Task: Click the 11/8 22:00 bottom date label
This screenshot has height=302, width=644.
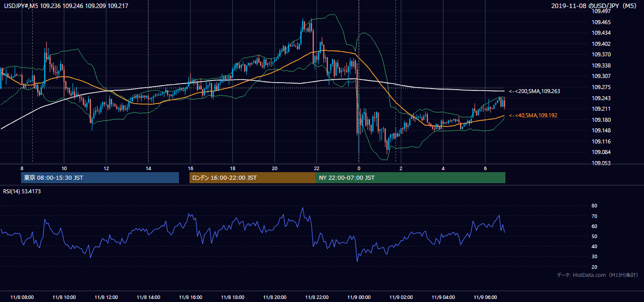Action: coord(316,297)
